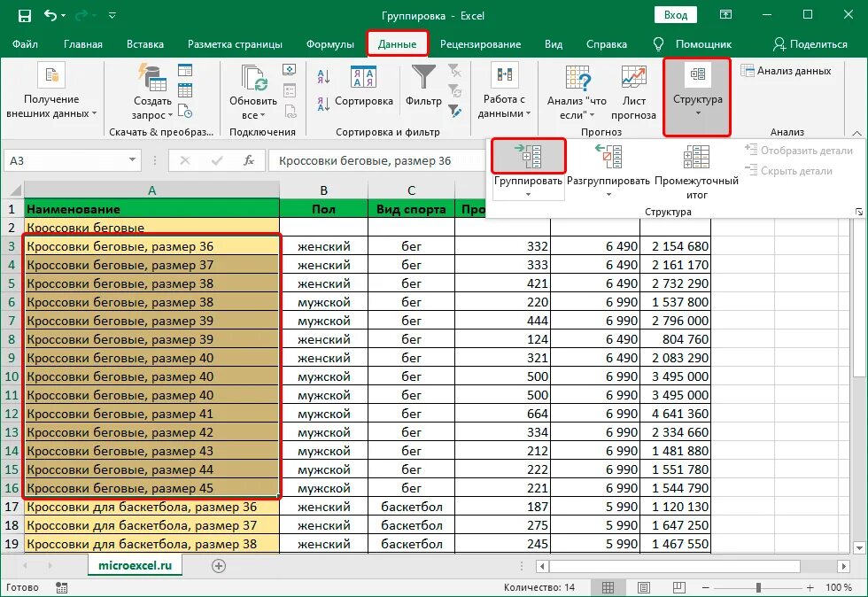
Task: Switch to Page Layout view icon
Action: [x=643, y=587]
